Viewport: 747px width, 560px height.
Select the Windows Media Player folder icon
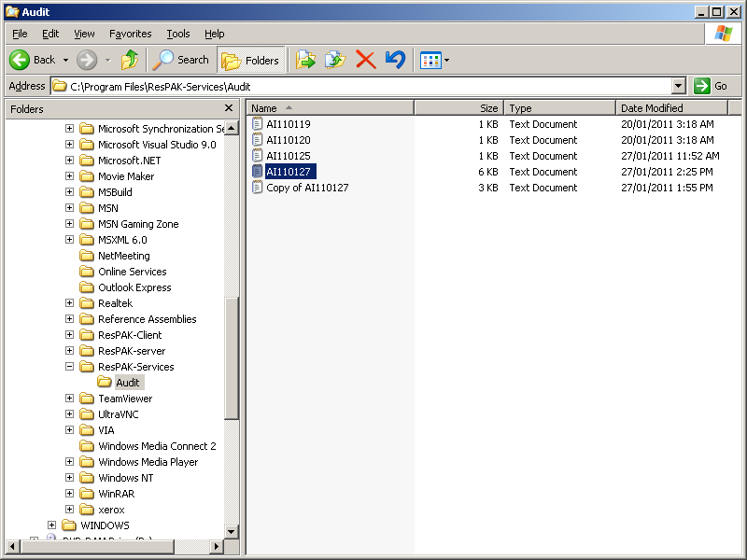click(x=87, y=462)
